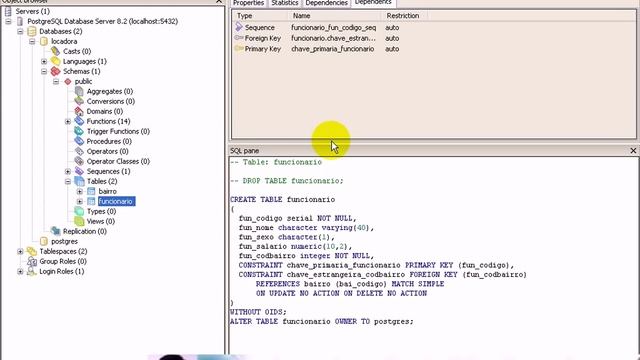Image resolution: width=640 pixels, height=360 pixels.
Task: Expand the bairro table node
Action: point(80,191)
